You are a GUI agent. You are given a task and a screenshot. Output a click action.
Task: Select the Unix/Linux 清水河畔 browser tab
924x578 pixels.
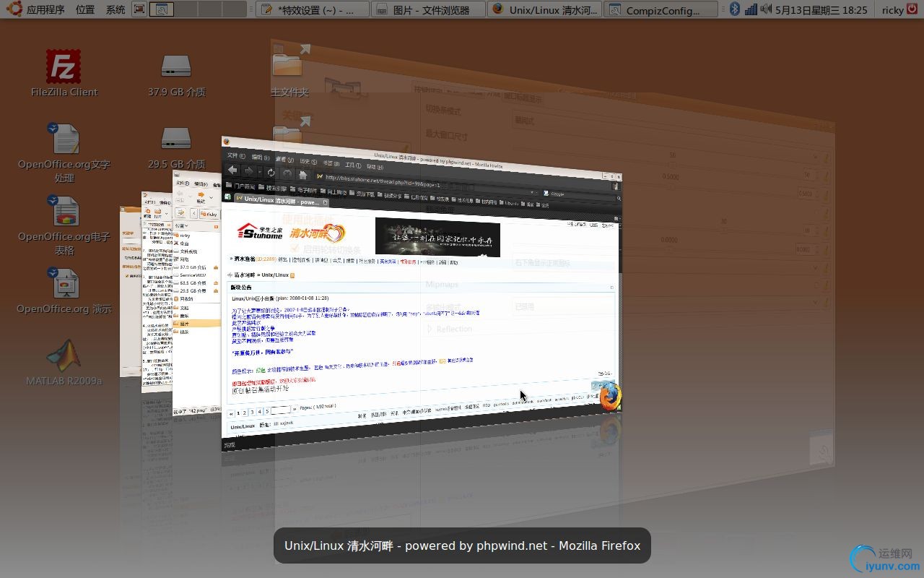tap(282, 201)
